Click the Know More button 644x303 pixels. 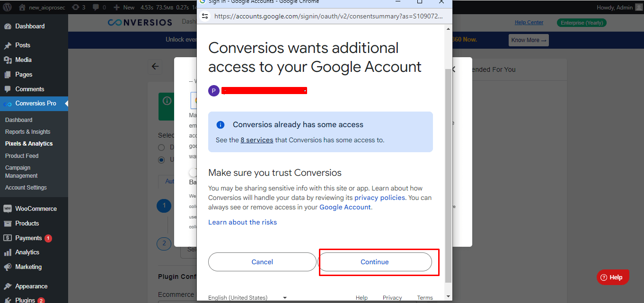click(x=529, y=40)
